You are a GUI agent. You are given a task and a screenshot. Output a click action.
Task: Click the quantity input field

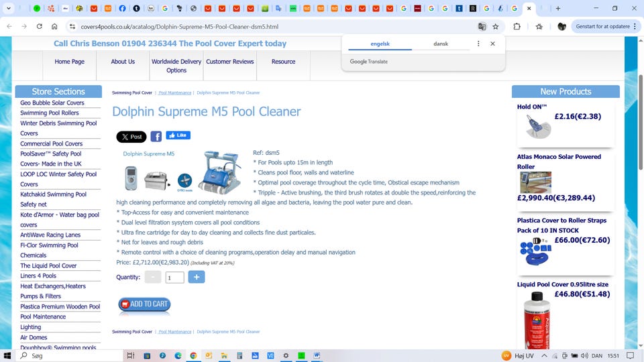174,278
